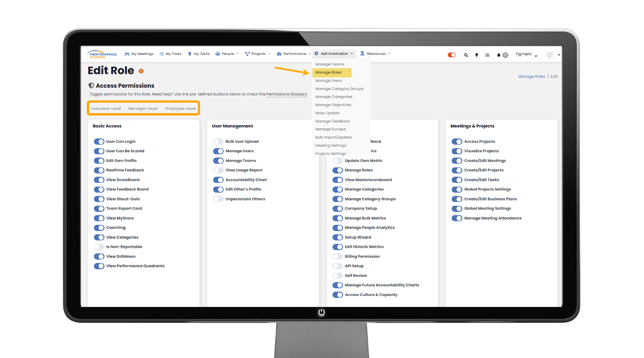Choose Manage Category Groups menu item
The width and height of the screenshot is (644, 358).
[x=339, y=89]
